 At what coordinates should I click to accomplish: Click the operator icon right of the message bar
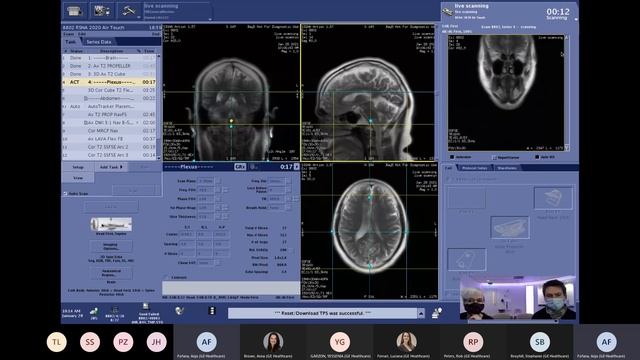point(436,313)
